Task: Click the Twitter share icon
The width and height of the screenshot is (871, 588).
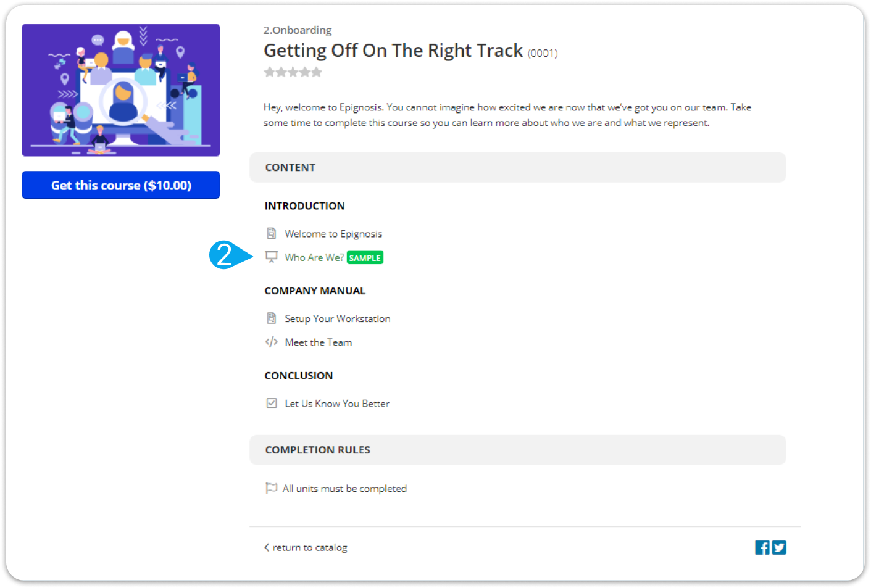Action: (779, 547)
